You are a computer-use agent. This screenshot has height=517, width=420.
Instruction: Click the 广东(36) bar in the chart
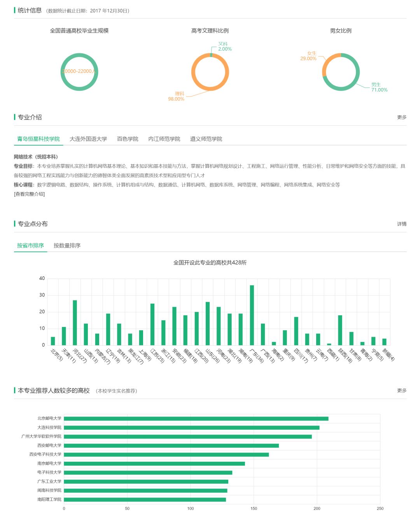click(252, 315)
